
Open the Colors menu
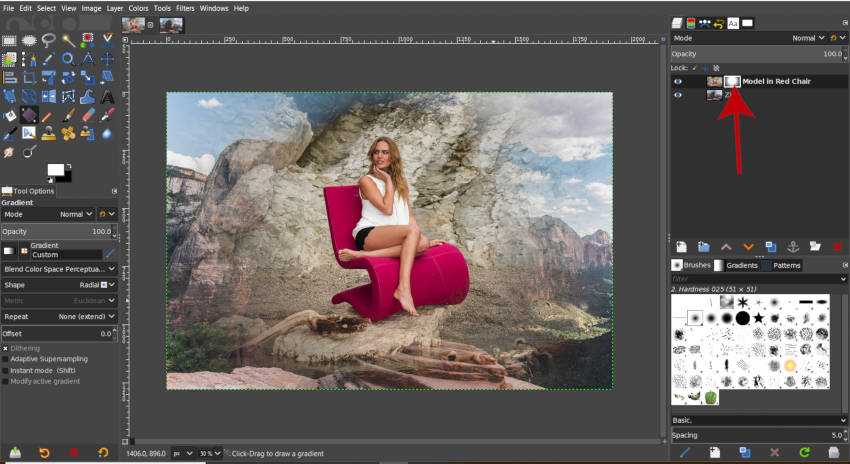click(x=138, y=8)
